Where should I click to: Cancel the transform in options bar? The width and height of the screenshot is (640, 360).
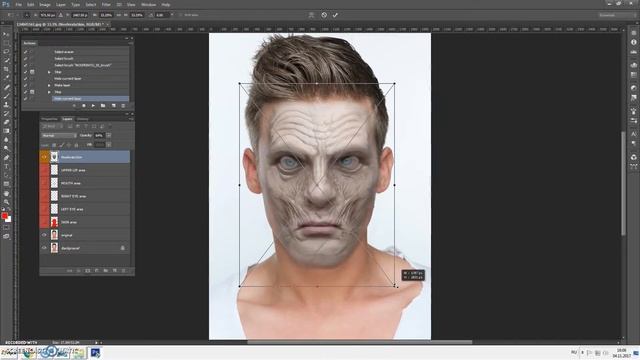tap(324, 15)
